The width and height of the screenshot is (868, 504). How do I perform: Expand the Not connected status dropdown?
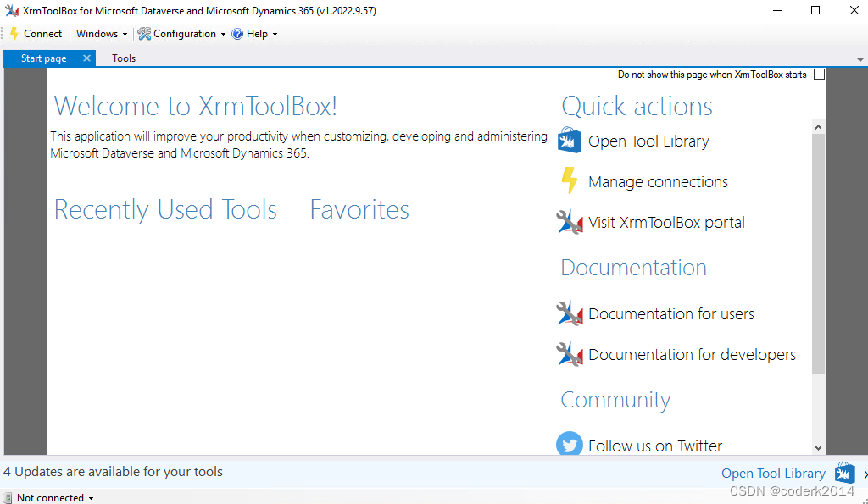coord(91,498)
